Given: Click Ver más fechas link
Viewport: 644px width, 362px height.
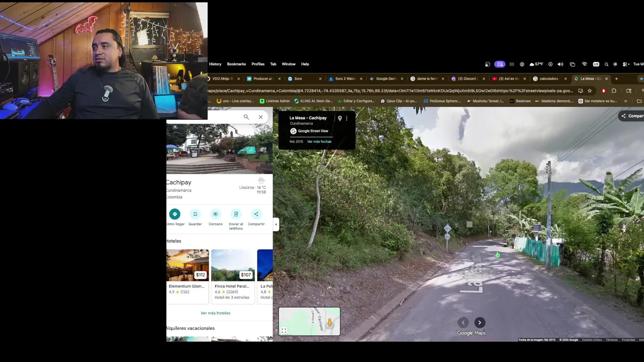Looking at the screenshot, I should [319, 141].
